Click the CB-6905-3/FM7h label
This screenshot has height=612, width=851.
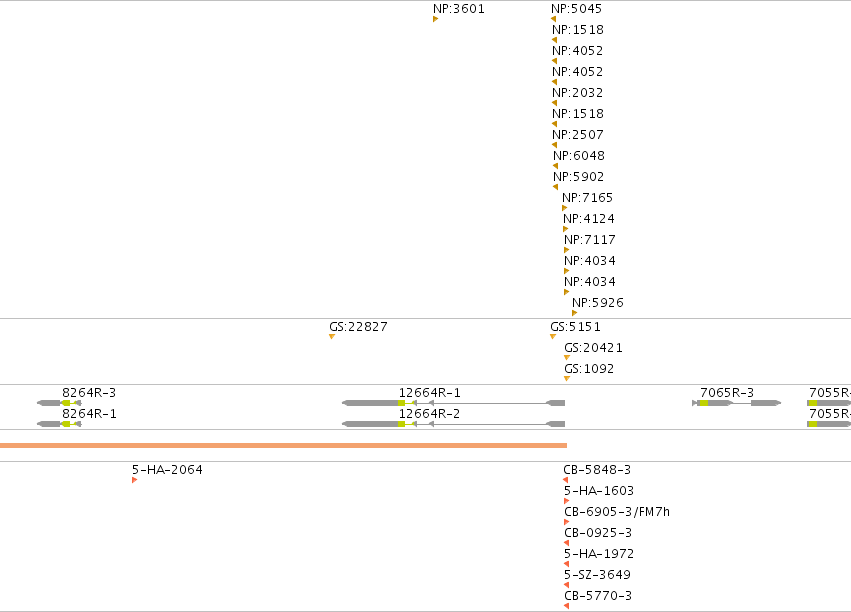[x=617, y=512]
